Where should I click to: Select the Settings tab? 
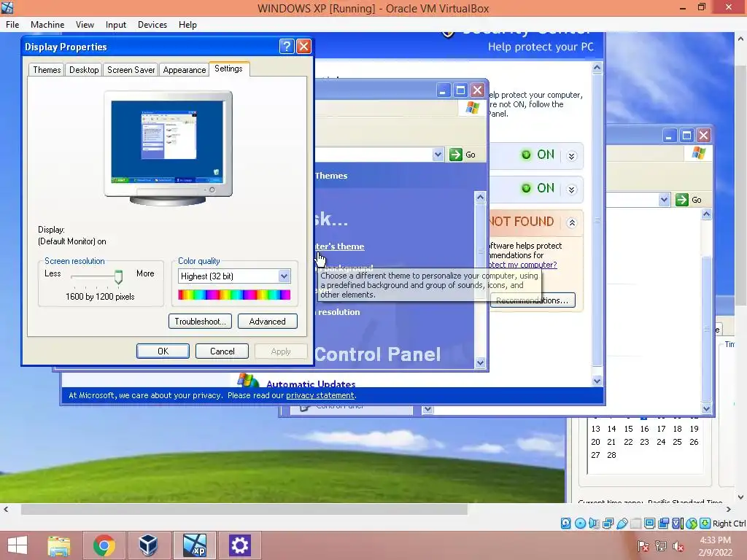pos(228,69)
